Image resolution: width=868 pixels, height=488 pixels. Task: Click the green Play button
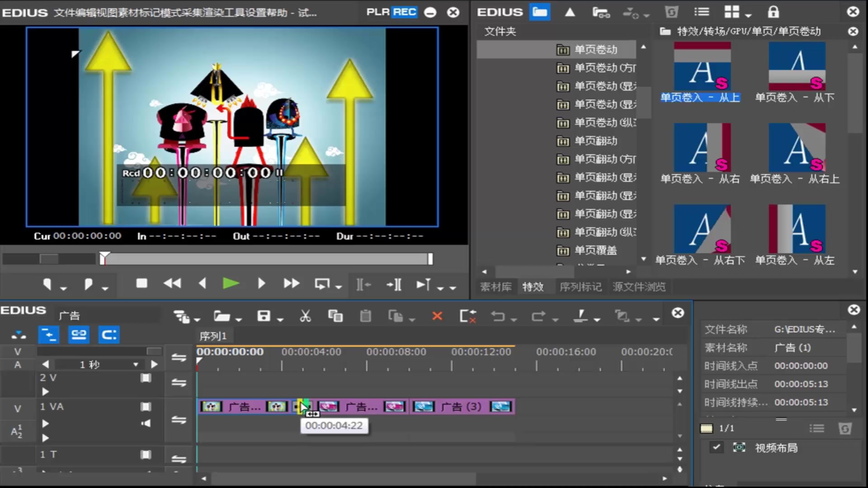tap(231, 284)
